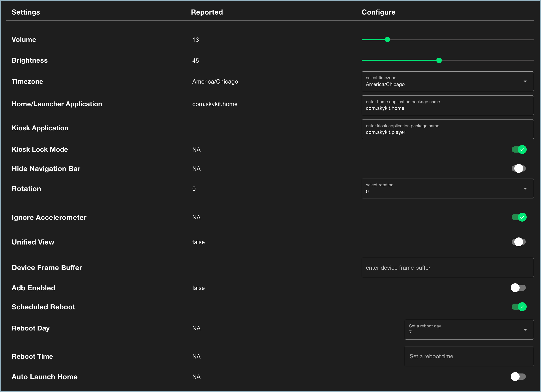Image resolution: width=541 pixels, height=392 pixels.
Task: Click the Scheduled Reboot toggle icon
Action: 520,306
